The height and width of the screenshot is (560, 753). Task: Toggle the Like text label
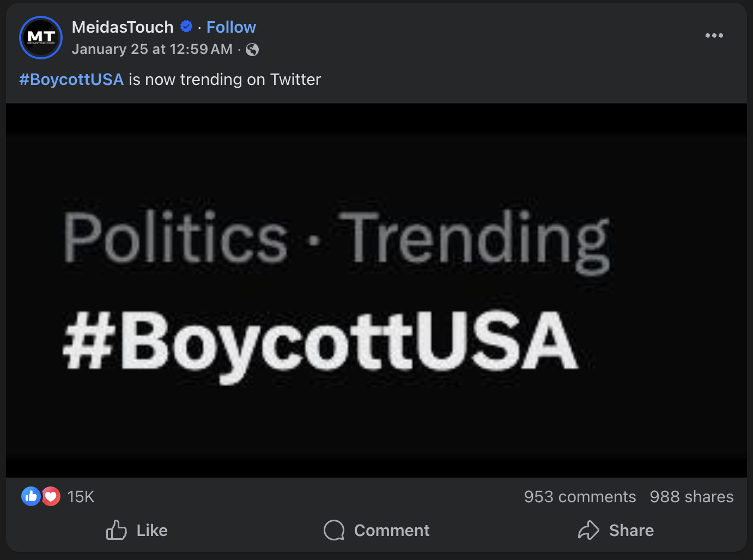pyautogui.click(x=152, y=531)
